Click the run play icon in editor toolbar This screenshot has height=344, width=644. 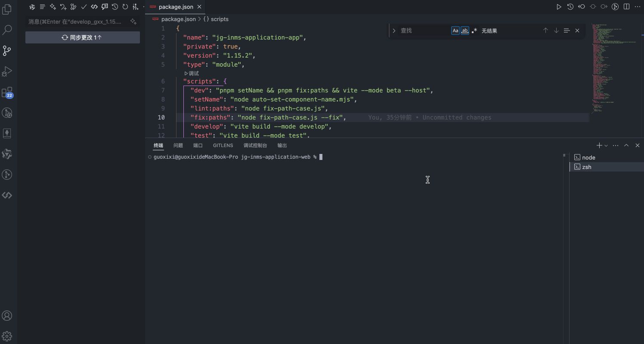pyautogui.click(x=559, y=7)
